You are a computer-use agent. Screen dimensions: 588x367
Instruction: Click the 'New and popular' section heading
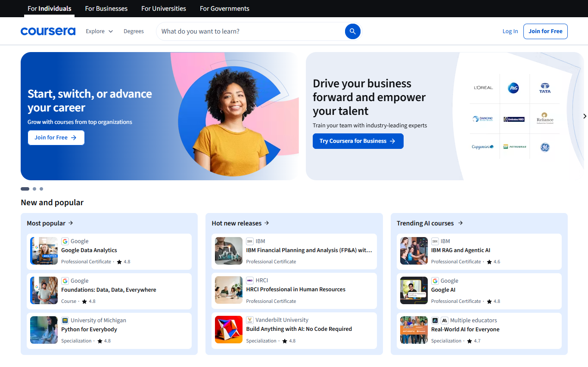(52, 203)
